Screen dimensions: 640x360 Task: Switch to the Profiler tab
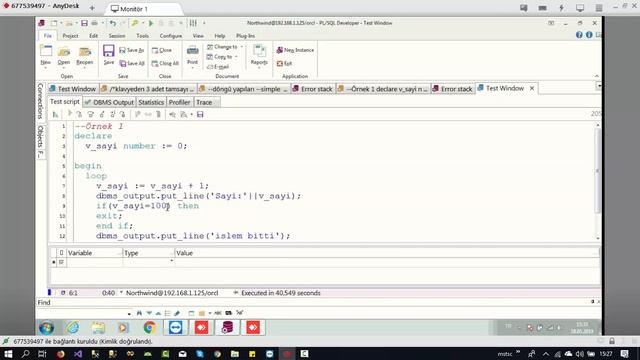180,102
